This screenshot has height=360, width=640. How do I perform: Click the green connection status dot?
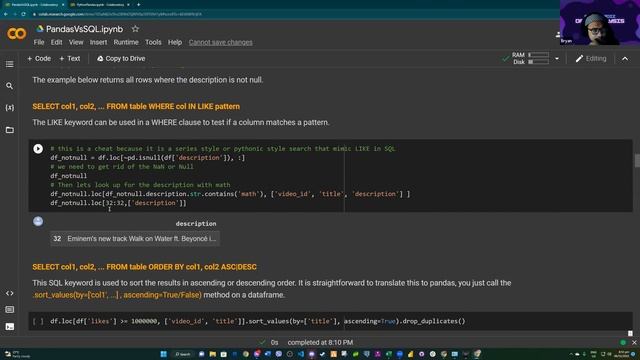tap(623, 342)
